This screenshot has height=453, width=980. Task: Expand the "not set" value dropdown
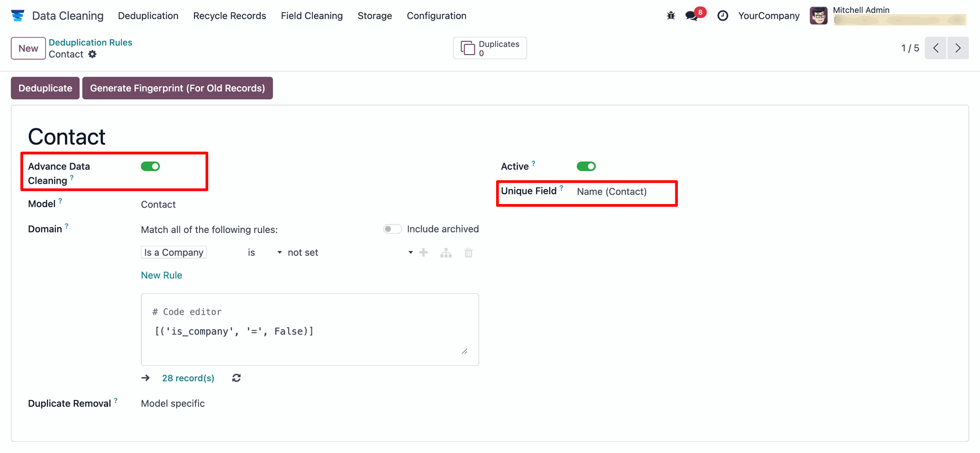(x=350, y=253)
